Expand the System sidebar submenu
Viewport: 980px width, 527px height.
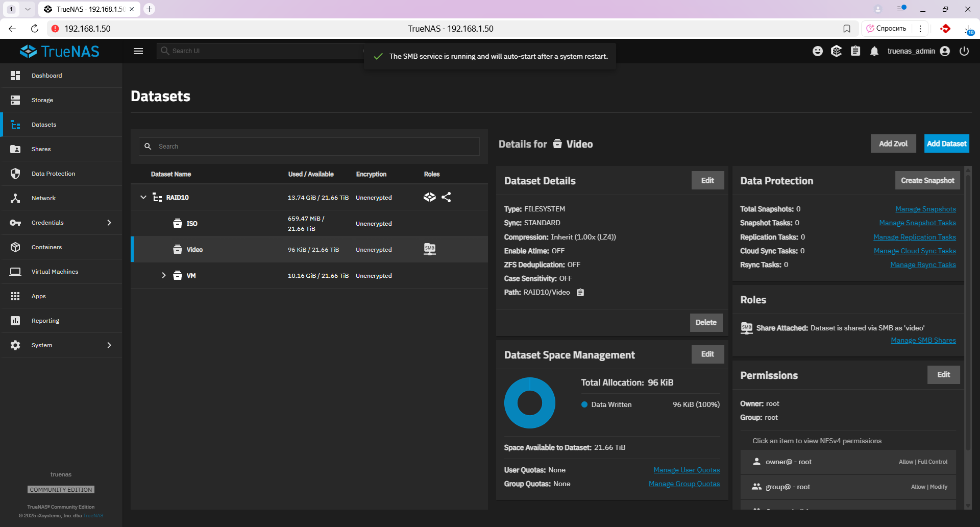click(x=109, y=345)
